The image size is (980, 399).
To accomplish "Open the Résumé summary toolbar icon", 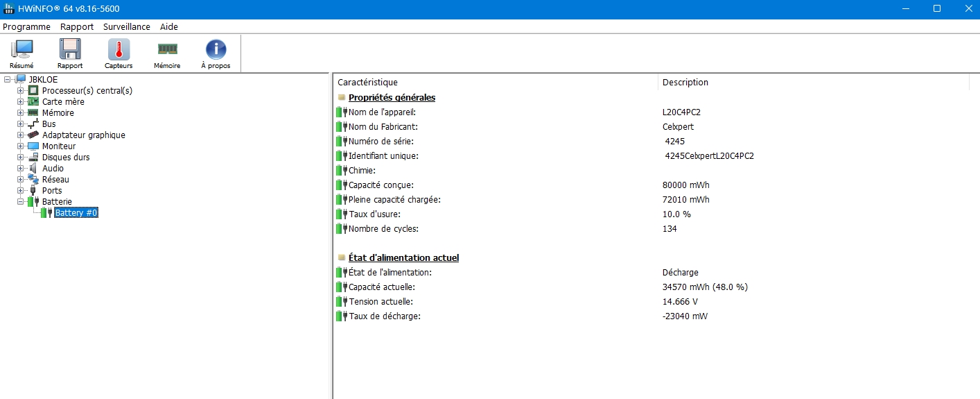I will (21, 50).
